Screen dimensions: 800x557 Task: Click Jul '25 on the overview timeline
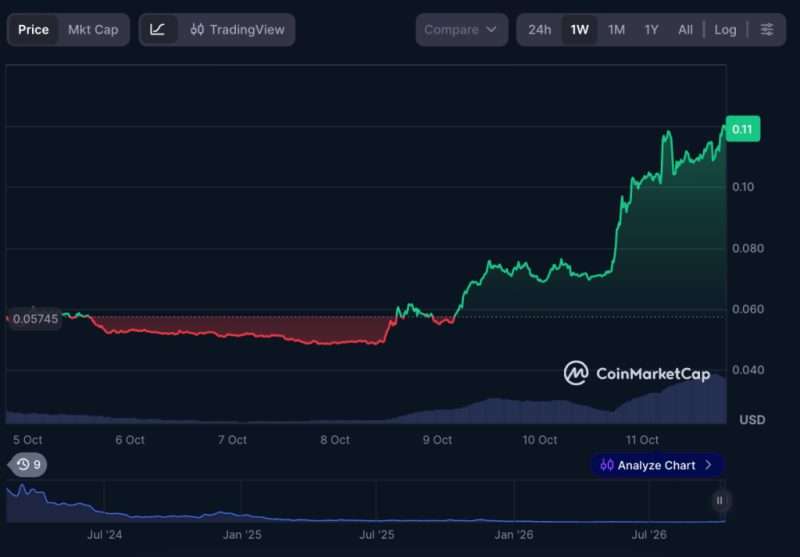click(377, 535)
